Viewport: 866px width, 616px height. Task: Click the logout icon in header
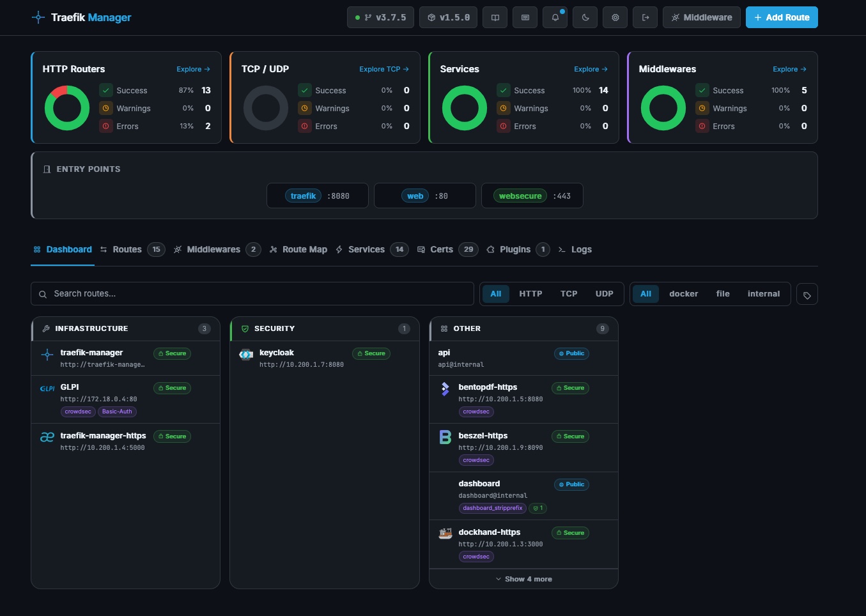pyautogui.click(x=646, y=17)
